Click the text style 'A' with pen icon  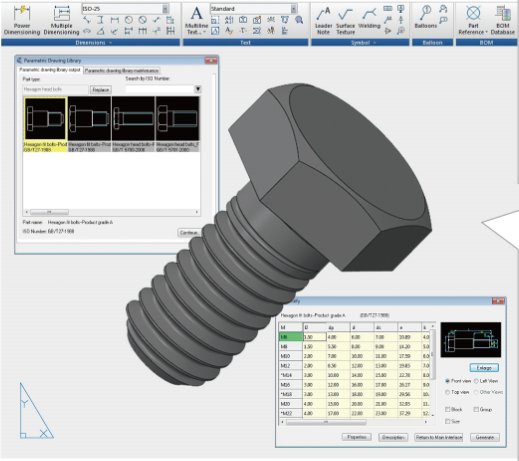tap(229, 31)
